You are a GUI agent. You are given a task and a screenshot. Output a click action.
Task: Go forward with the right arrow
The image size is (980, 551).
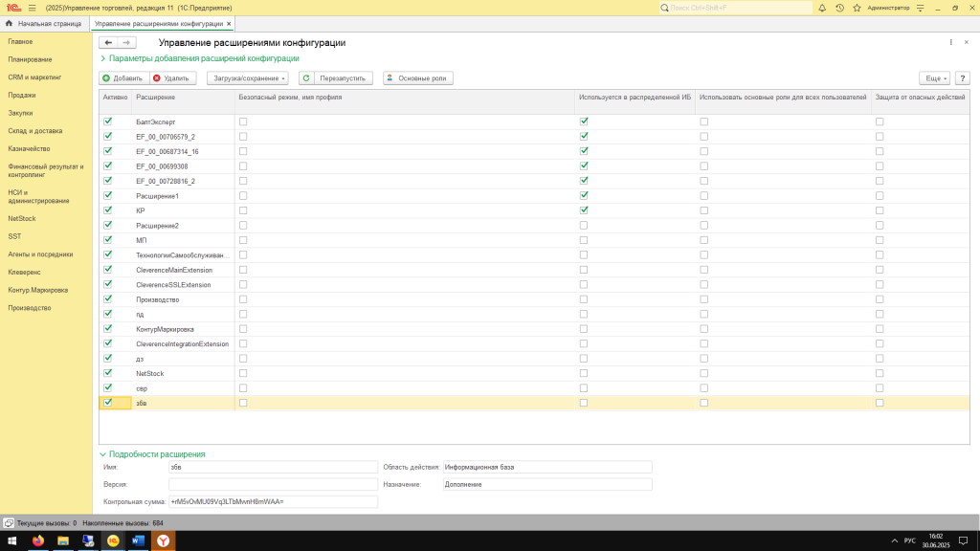(126, 42)
